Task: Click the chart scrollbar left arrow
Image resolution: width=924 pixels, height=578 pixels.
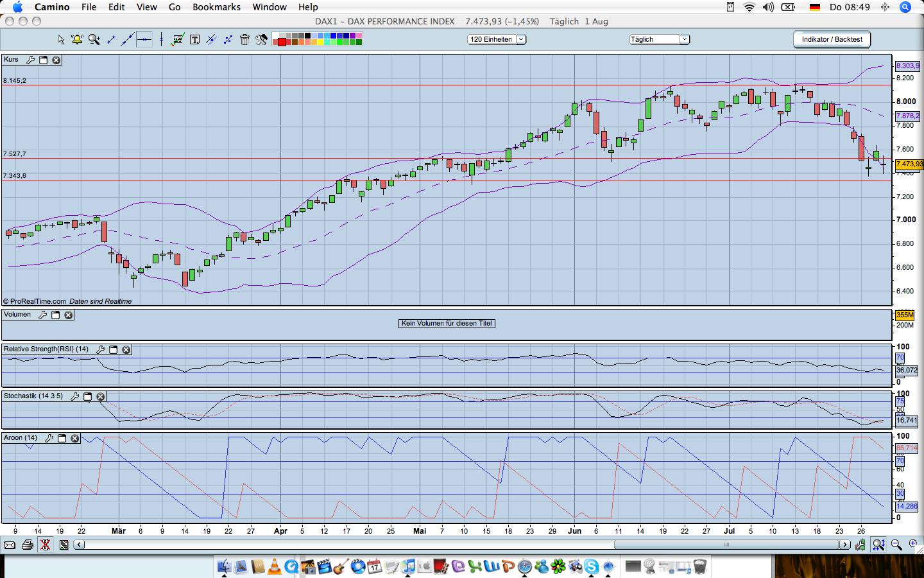Action: click(x=80, y=545)
